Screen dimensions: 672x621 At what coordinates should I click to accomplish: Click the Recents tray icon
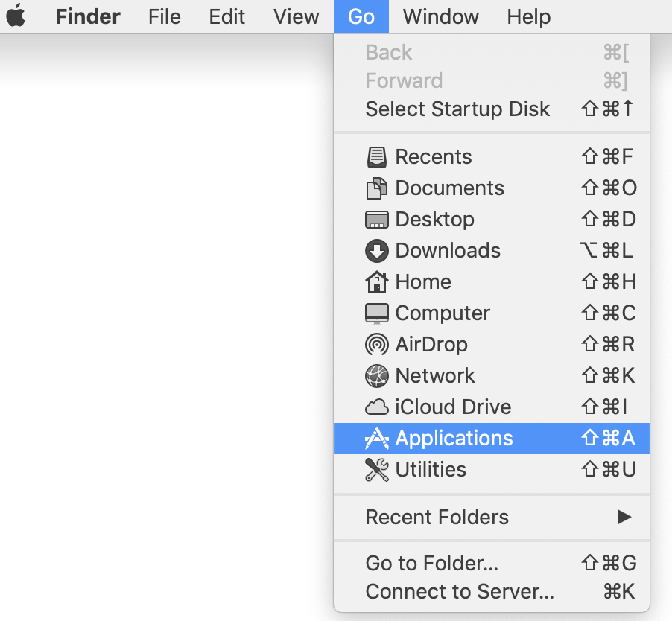[377, 157]
